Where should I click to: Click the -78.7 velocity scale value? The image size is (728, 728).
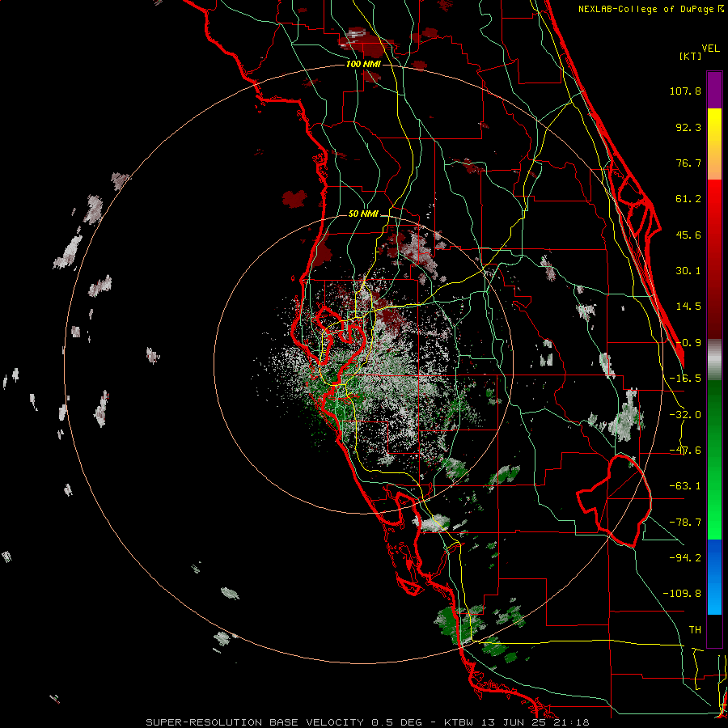[x=685, y=523]
